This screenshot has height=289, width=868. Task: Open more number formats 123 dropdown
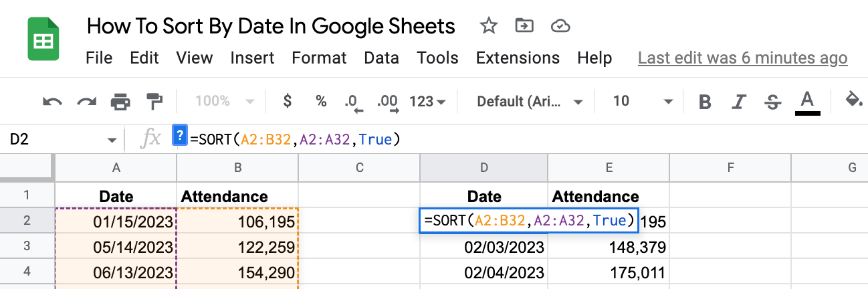tap(428, 102)
